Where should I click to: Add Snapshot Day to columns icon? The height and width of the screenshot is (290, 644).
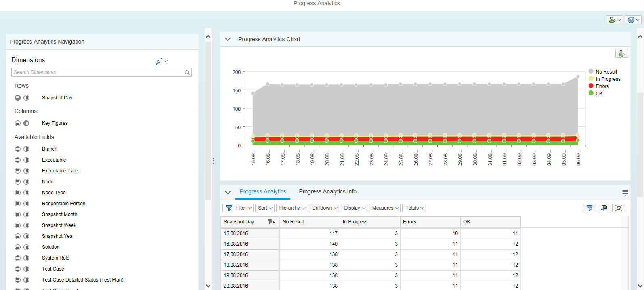pos(26,98)
